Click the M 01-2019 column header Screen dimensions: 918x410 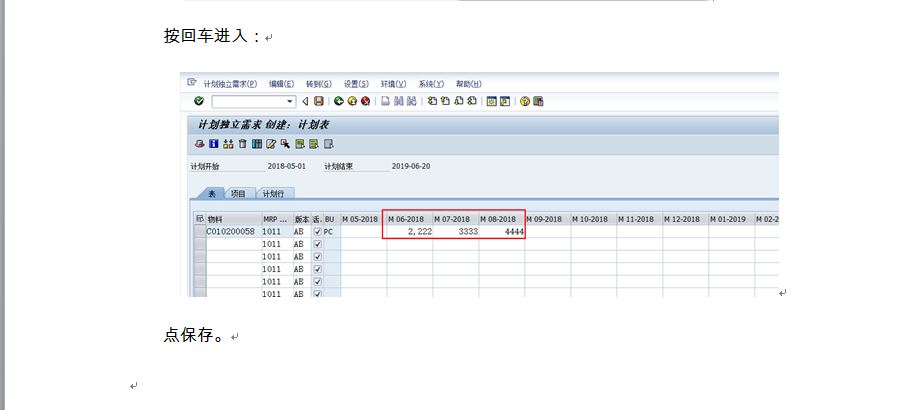tap(731, 219)
